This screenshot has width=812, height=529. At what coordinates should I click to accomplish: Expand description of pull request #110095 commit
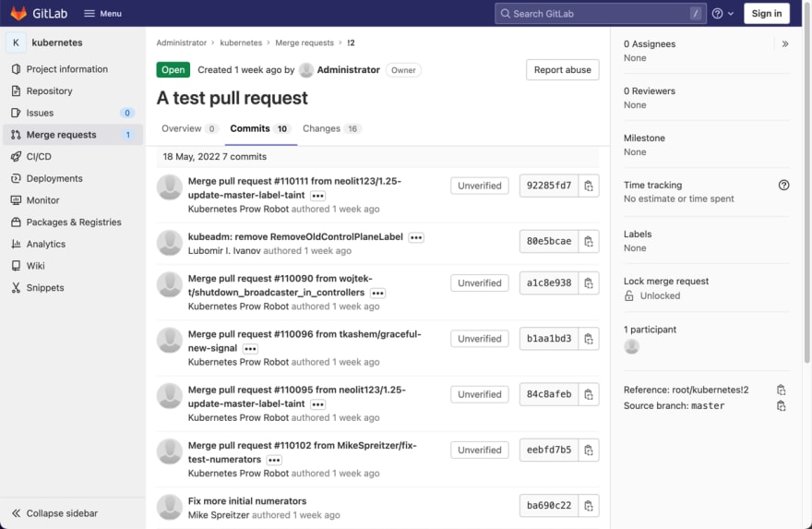pos(318,404)
